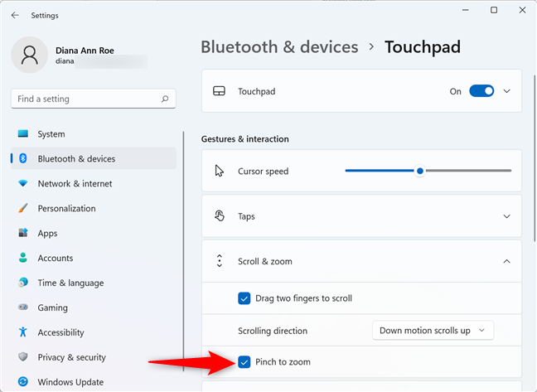Click the Cursor speed slider handle
The image size is (537, 392).
point(420,171)
